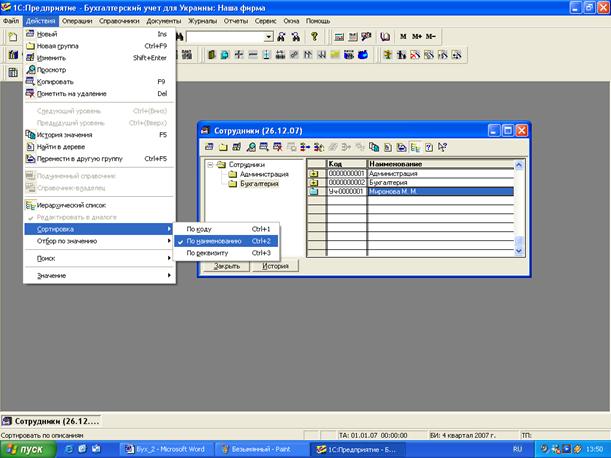The height and width of the screenshot is (458, 611).
Task: Expand the Отбор по значению submenu
Action: pos(99,241)
